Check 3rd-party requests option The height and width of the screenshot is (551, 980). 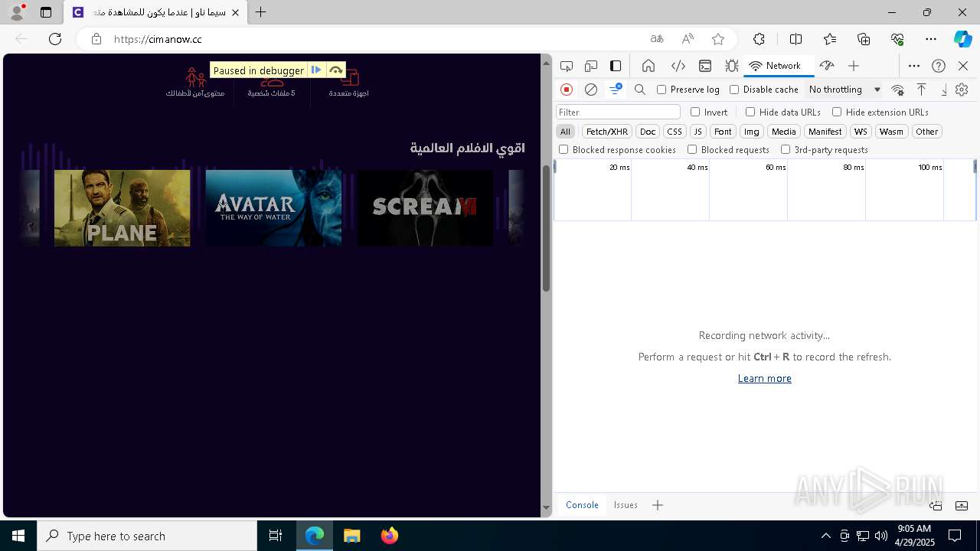coord(786,149)
